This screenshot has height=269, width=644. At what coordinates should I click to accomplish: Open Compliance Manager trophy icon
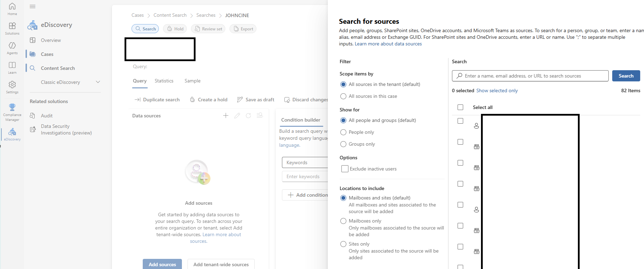tap(12, 107)
